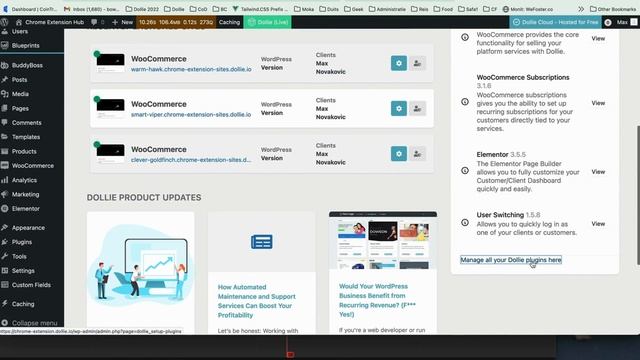This screenshot has height=360, width=640.
Task: Open smart-viper.chrome-extension-sites.dollie.io link
Action: click(191, 115)
